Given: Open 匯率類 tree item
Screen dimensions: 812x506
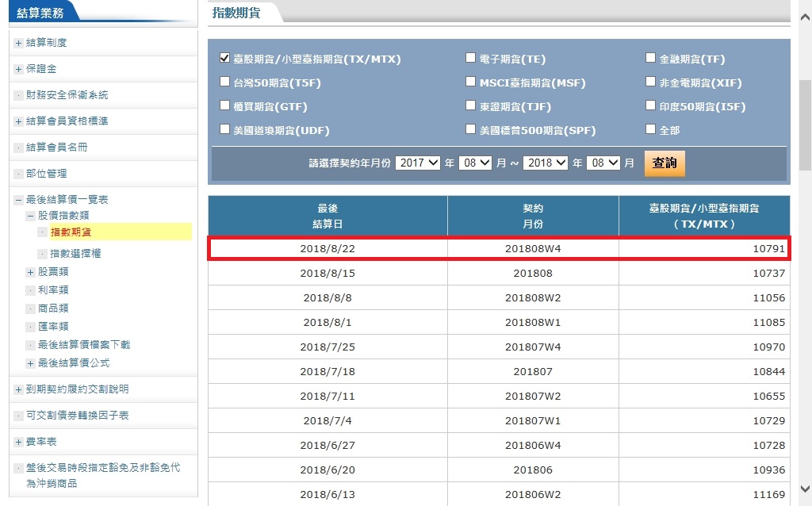Looking at the screenshot, I should 53,326.
